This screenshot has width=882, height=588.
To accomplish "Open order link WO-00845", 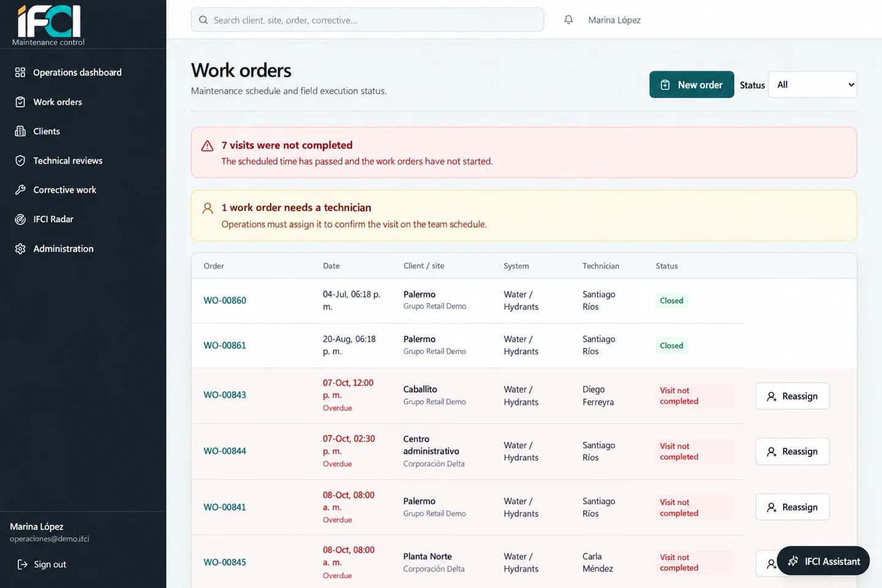I will point(225,562).
